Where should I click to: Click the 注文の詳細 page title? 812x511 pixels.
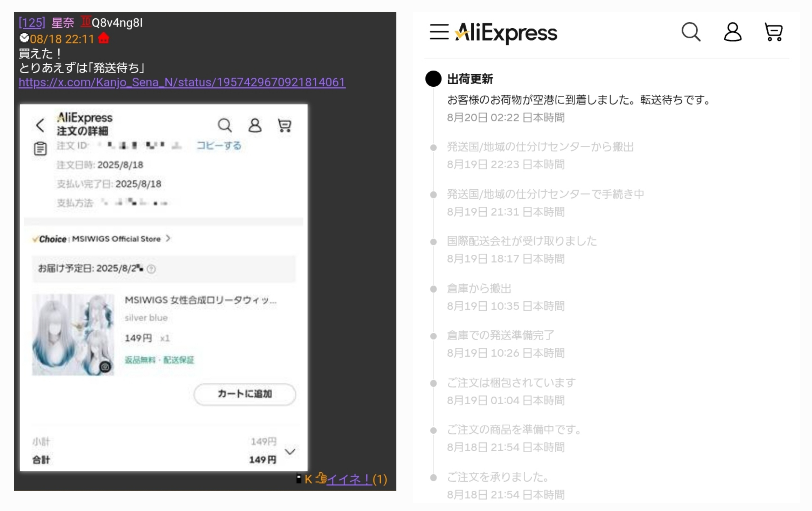pos(82,131)
